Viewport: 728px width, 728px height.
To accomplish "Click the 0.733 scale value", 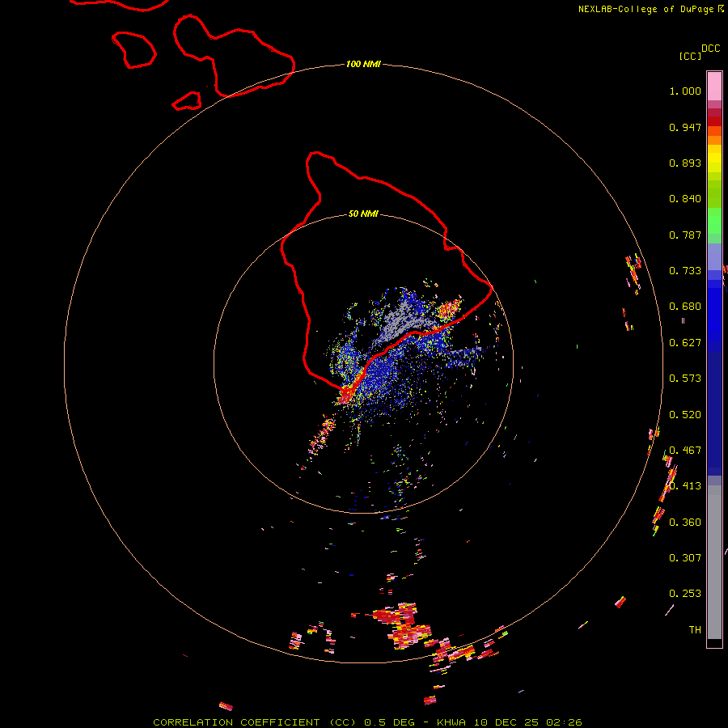I will [685, 271].
